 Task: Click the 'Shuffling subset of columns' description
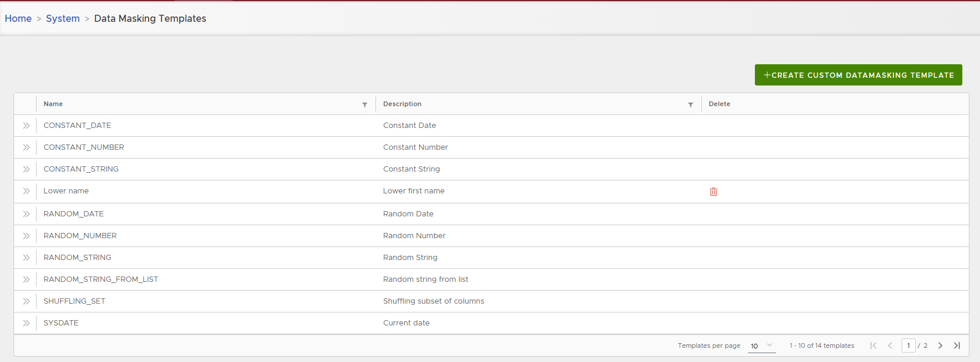(x=434, y=301)
